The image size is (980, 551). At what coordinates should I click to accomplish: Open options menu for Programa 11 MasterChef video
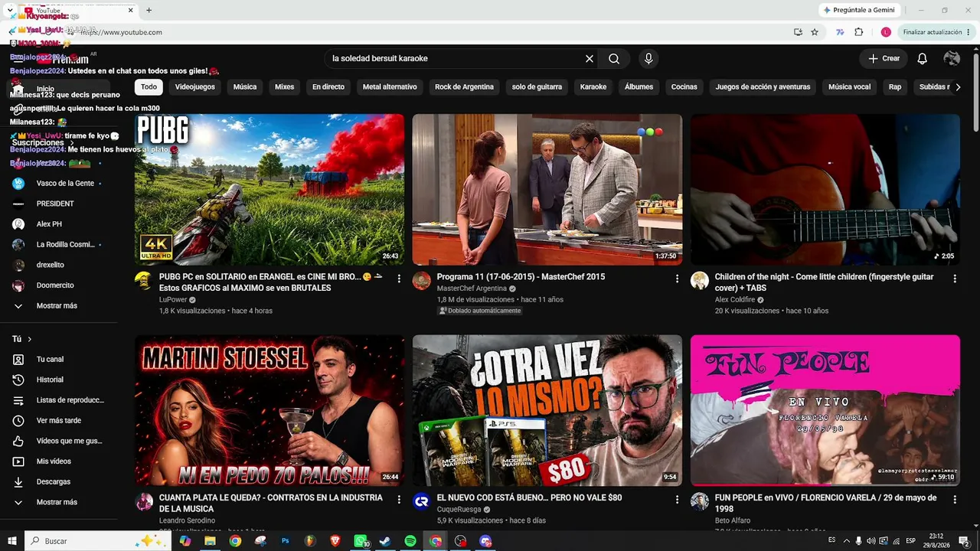click(x=677, y=279)
